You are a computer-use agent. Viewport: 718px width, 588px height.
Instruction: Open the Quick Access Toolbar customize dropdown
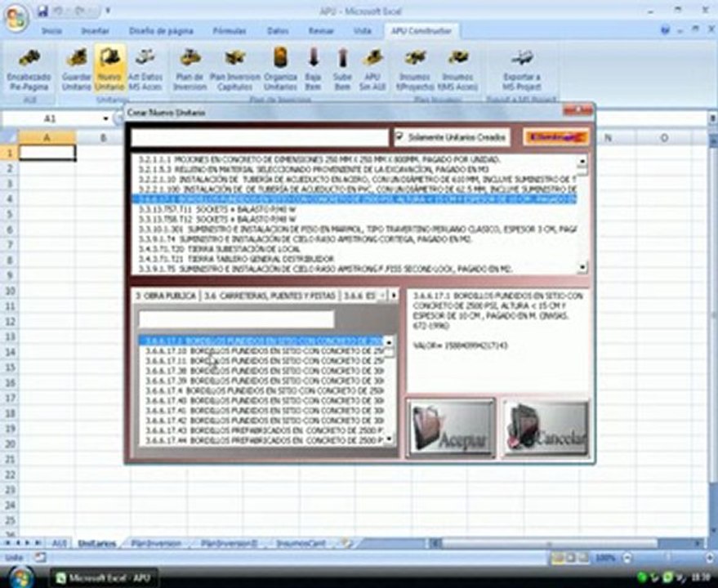(108, 10)
